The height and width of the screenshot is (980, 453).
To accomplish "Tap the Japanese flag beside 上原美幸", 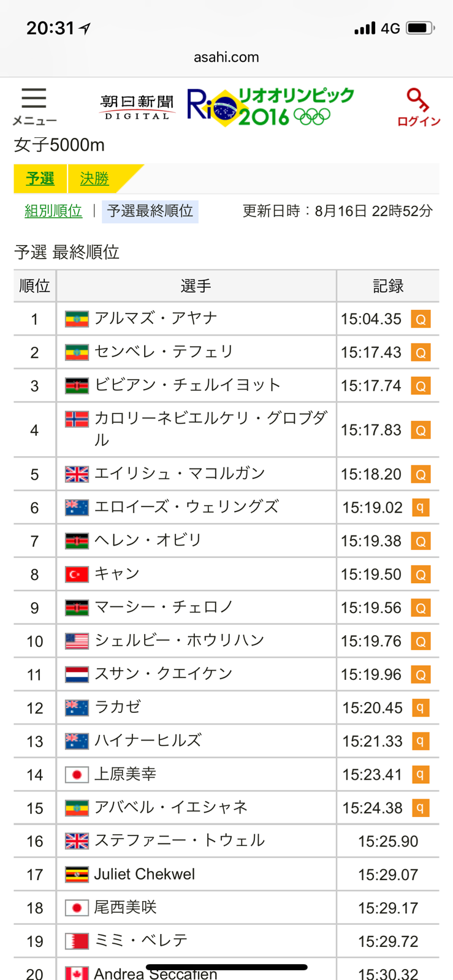I will click(x=77, y=775).
